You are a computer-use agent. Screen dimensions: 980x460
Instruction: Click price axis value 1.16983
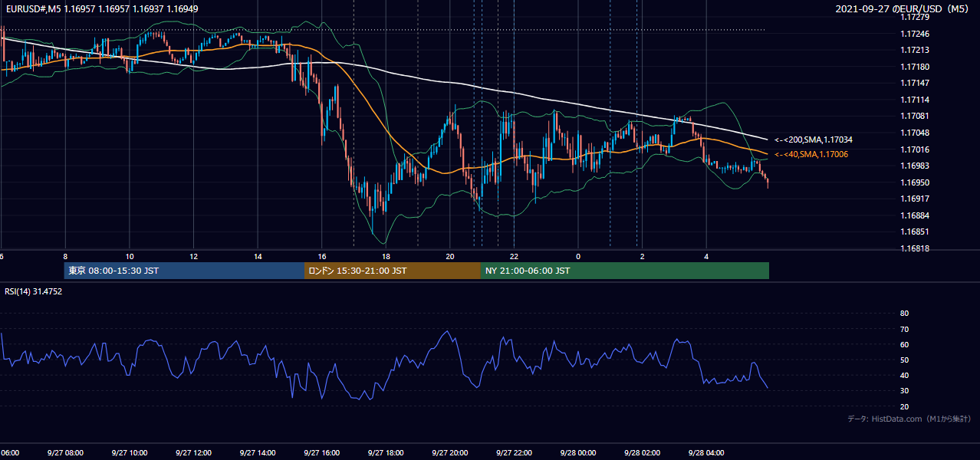914,166
